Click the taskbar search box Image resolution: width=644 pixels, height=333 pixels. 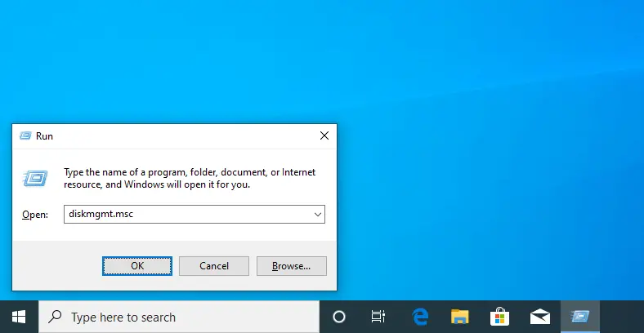coord(179,317)
